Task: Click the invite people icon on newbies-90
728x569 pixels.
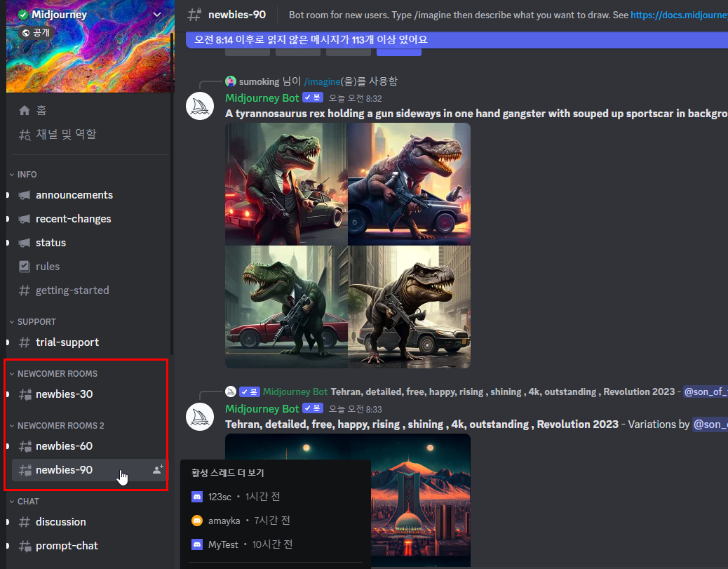Action: tap(158, 469)
